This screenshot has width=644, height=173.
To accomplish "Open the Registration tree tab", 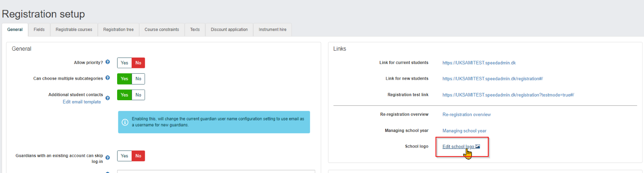I will click(118, 30).
